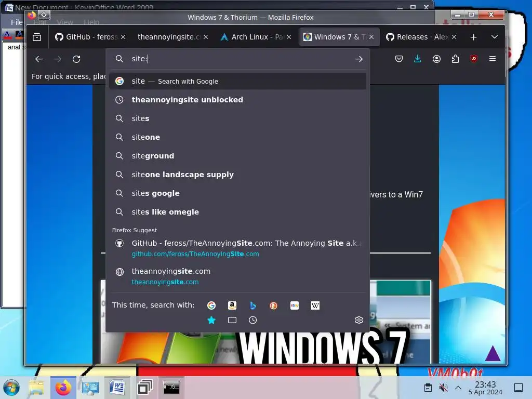Switch to the Arch Linux tab
This screenshot has width=532, height=399.
(x=253, y=37)
